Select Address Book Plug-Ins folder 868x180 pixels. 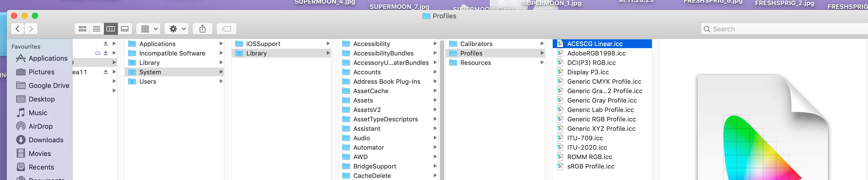coord(389,82)
